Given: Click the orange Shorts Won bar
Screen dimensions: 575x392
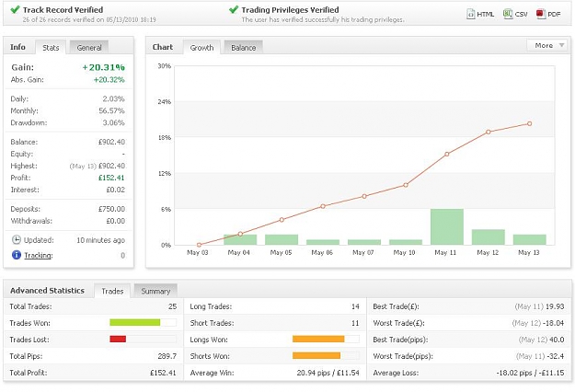Looking at the screenshot, I should (316, 355).
